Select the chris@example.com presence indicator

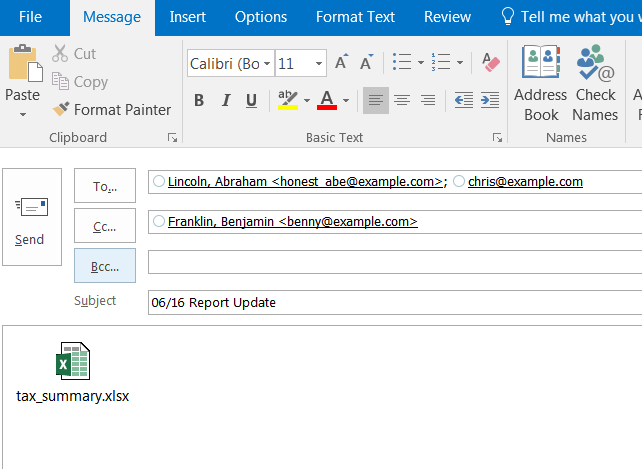coord(459,181)
